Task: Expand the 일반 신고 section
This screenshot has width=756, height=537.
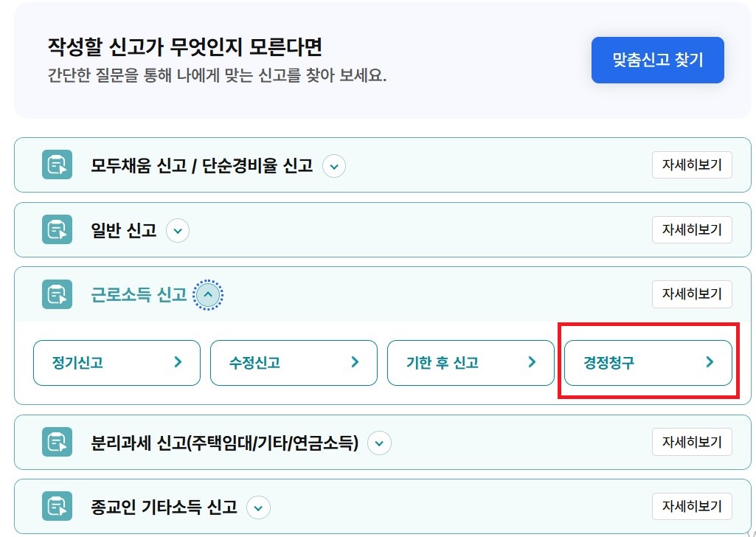Action: click(x=177, y=230)
